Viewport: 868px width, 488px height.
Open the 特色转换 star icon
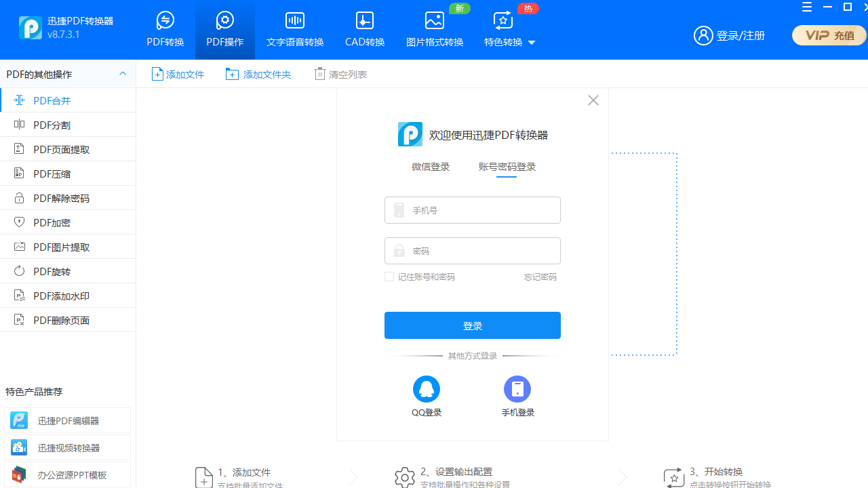pyautogui.click(x=503, y=20)
